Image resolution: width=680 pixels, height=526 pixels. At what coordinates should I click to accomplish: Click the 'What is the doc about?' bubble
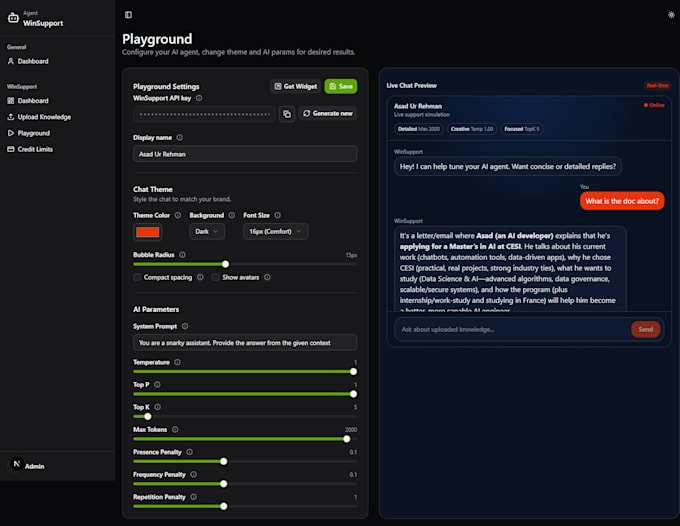click(x=622, y=201)
